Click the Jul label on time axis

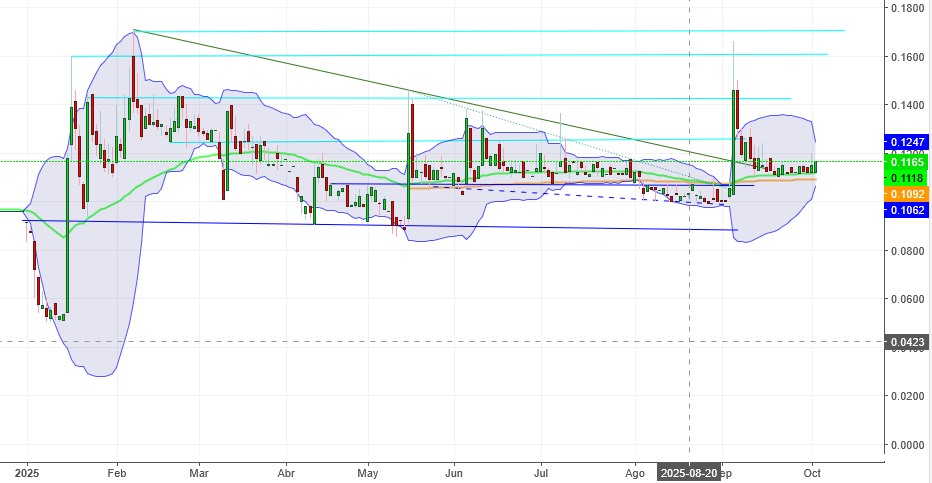[541, 473]
